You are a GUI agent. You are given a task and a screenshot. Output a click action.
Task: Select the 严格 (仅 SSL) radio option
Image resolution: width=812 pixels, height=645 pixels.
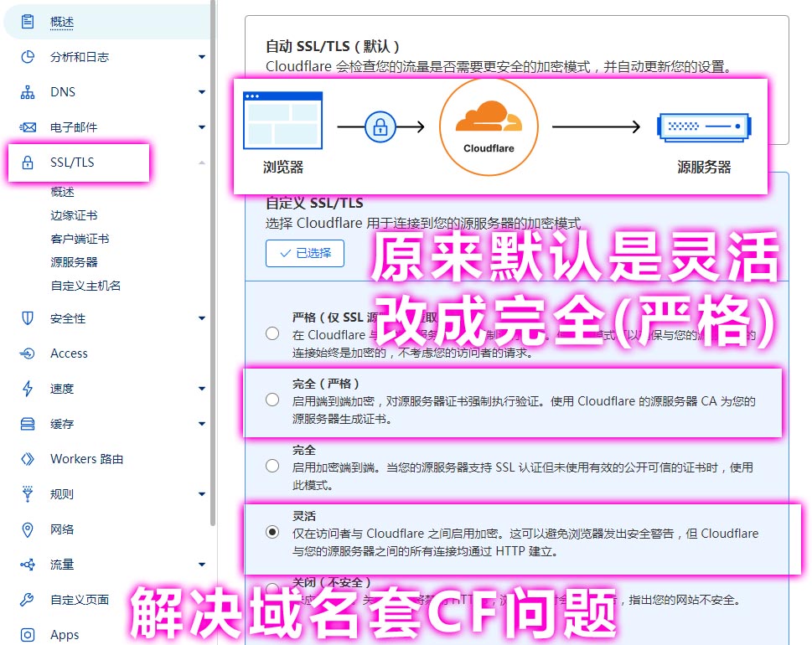point(272,333)
